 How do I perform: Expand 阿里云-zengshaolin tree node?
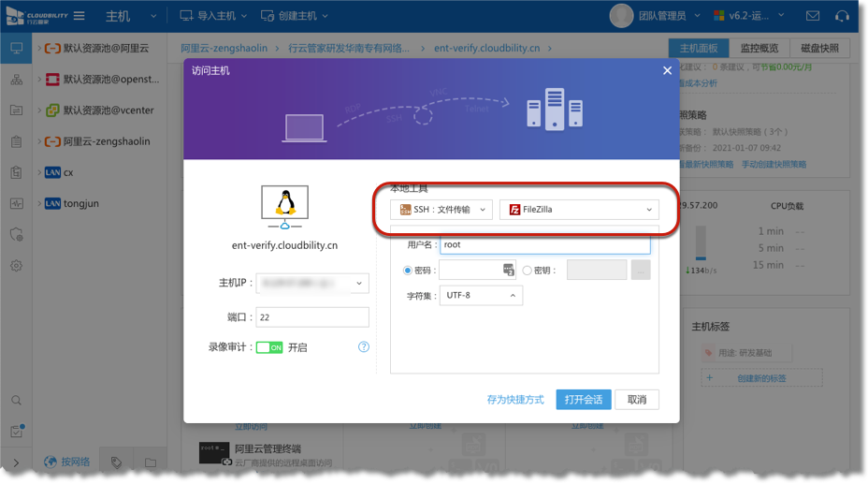[x=39, y=141]
